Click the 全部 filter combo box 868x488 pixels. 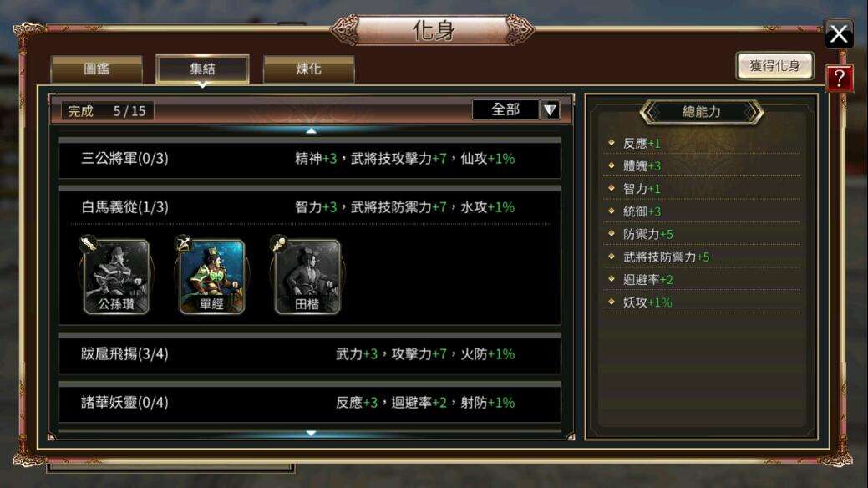tap(515, 109)
